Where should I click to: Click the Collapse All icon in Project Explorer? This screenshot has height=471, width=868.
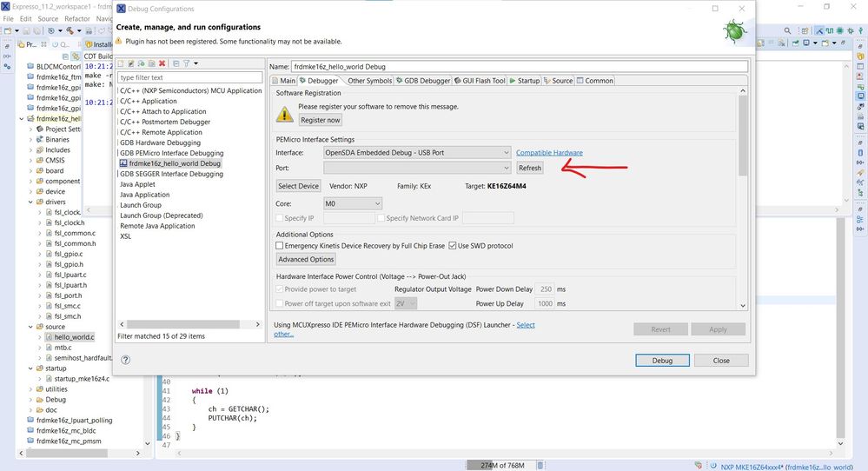coord(65,56)
